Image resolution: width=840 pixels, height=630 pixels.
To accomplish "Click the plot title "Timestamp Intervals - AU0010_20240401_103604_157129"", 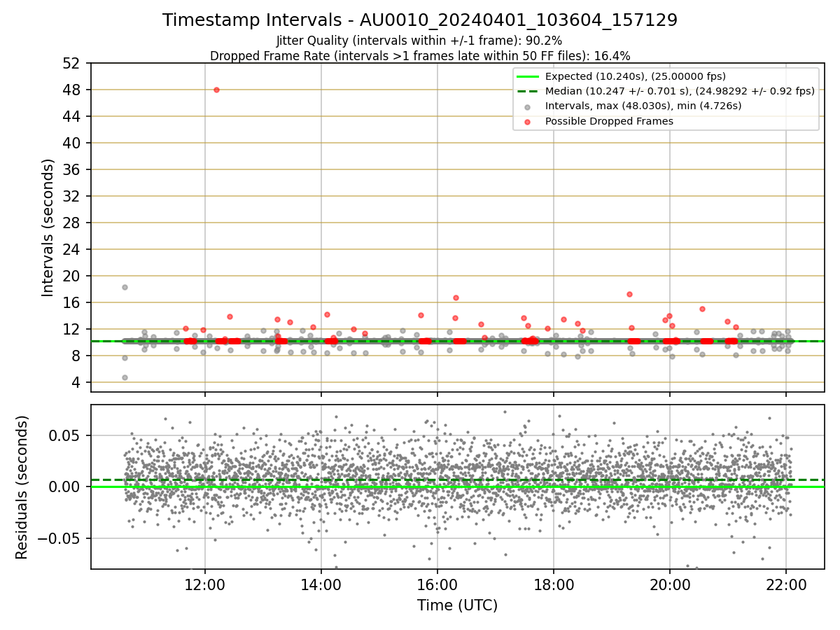I will (x=420, y=20).
